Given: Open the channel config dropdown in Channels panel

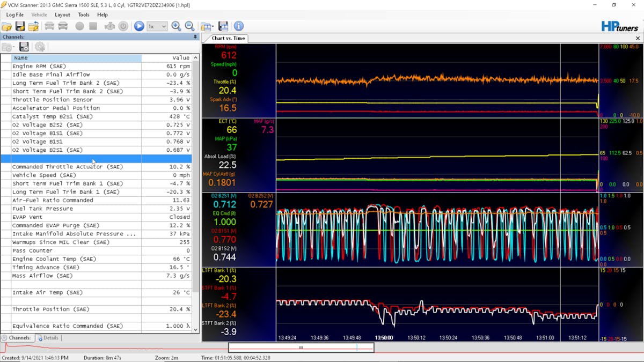Looking at the screenshot, I should 8,47.
